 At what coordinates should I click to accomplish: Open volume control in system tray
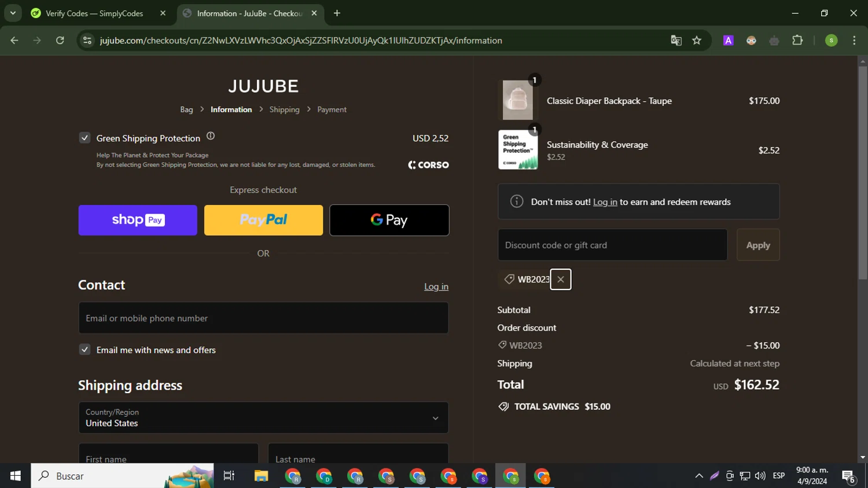click(760, 476)
